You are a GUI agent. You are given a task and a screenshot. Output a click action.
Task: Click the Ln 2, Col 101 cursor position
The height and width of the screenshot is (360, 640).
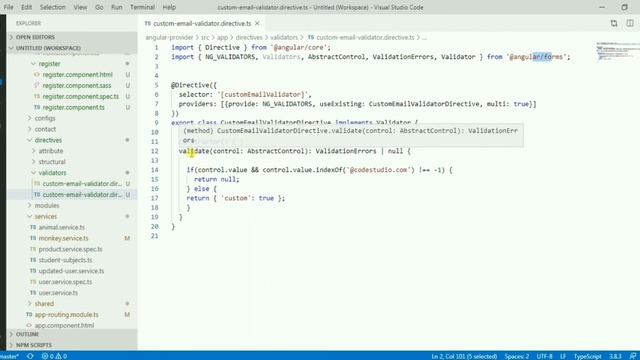pyautogui.click(x=464, y=356)
